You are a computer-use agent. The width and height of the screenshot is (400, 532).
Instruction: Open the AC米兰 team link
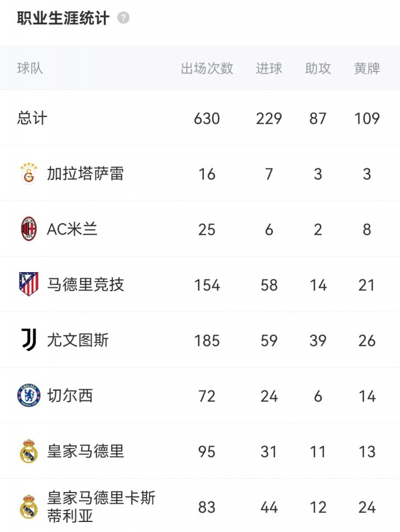point(72,229)
